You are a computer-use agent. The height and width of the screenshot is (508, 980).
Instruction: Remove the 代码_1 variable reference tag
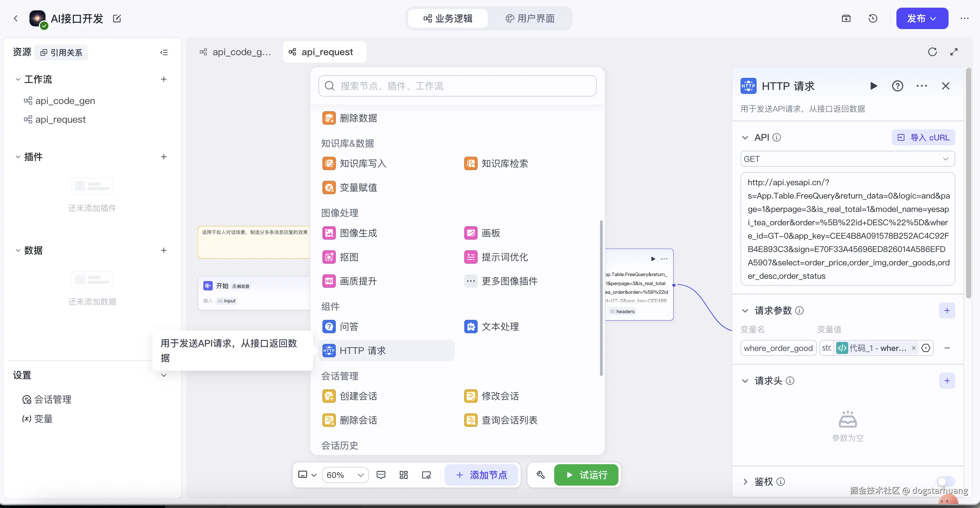(x=914, y=348)
